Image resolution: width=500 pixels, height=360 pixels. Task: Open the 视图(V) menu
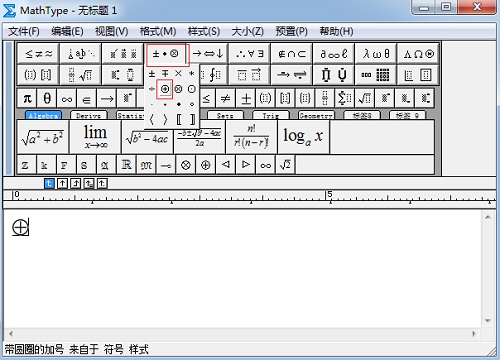(111, 31)
